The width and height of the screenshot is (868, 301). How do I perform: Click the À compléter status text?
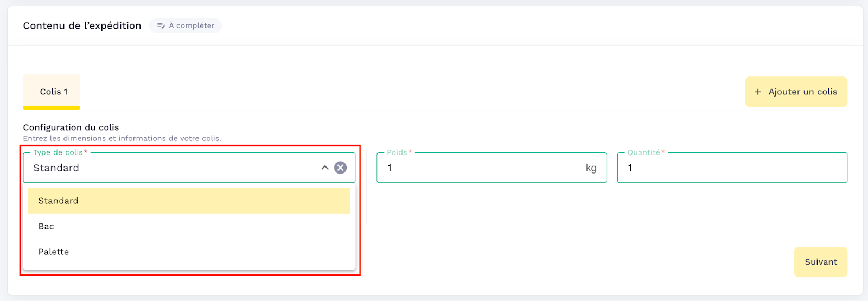point(192,25)
